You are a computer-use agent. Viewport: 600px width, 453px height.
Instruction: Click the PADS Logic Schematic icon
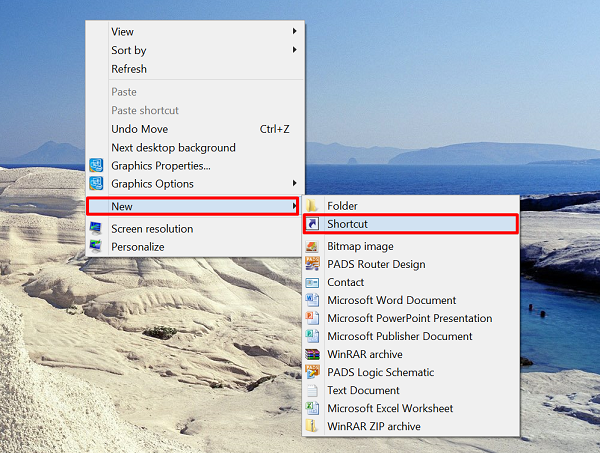[312, 372]
